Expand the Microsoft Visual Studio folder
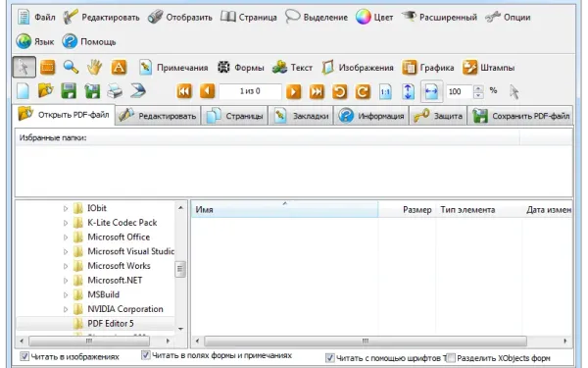 [66, 251]
